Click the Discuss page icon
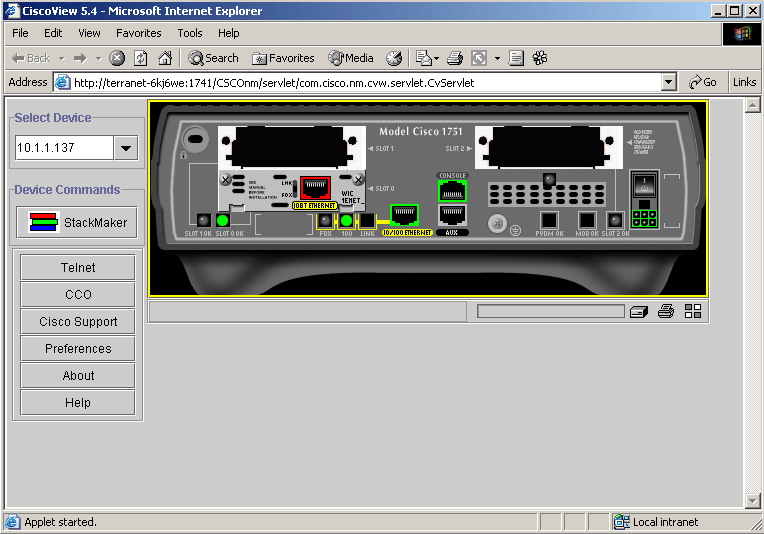Viewport: 764px width, 534px height. 516,58
